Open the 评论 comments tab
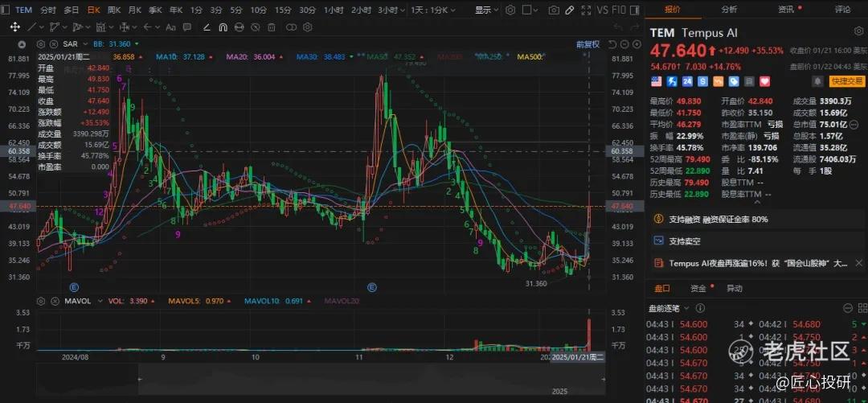Viewport: 868px width, 403px height. click(x=842, y=9)
